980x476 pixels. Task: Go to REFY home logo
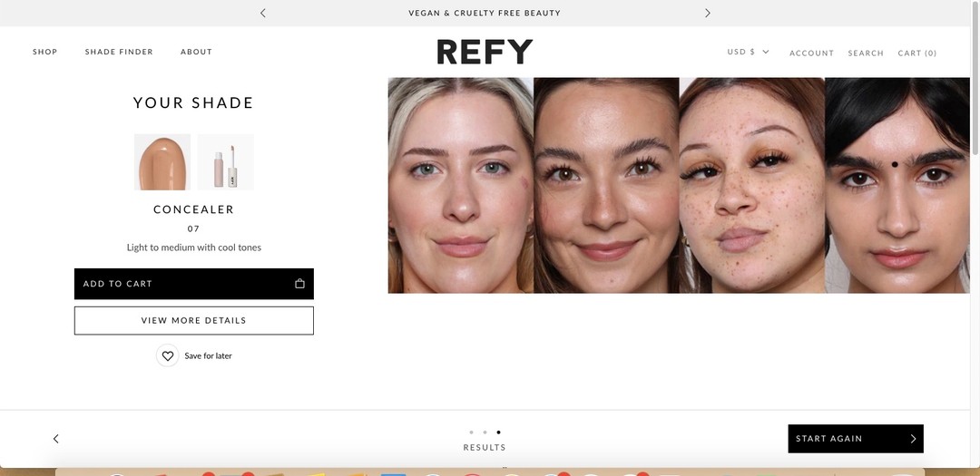[x=485, y=52]
